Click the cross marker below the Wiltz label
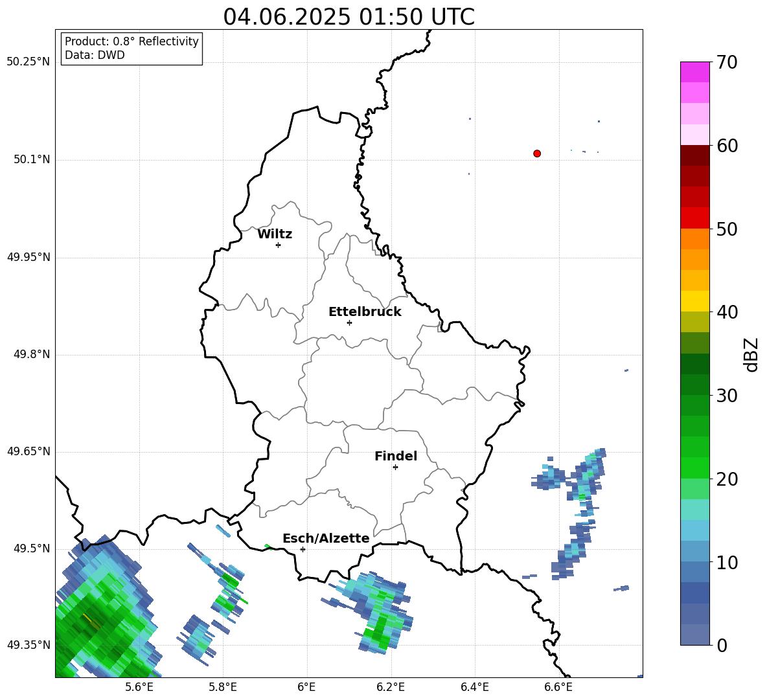Image resolution: width=767 pixels, height=700 pixels. (x=279, y=245)
